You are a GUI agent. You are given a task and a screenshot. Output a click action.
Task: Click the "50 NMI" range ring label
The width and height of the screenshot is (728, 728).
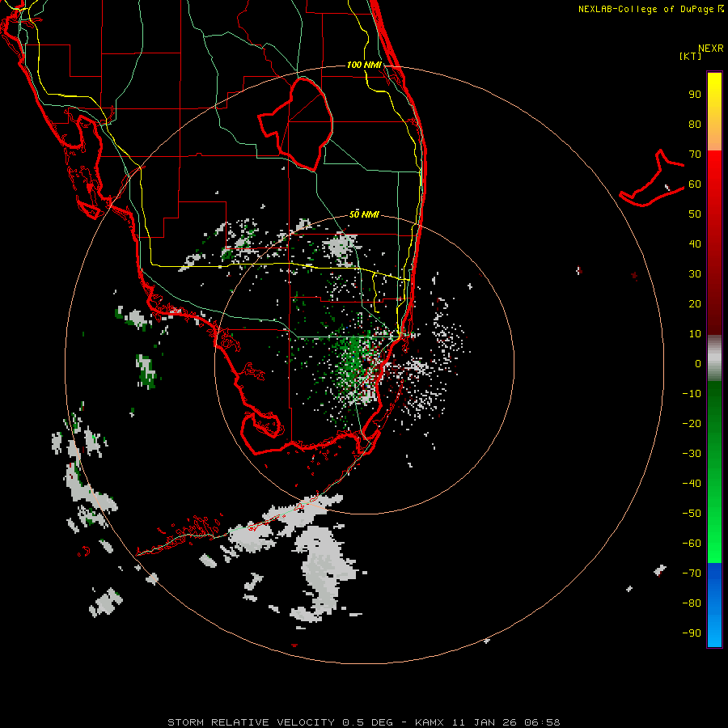tap(364, 214)
